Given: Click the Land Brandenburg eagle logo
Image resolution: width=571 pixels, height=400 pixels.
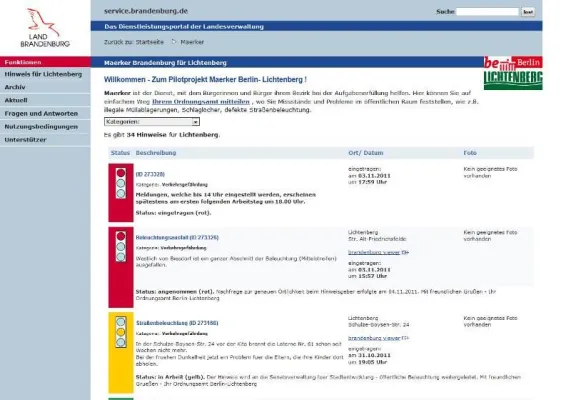Looking at the screenshot, I should 45,28.
